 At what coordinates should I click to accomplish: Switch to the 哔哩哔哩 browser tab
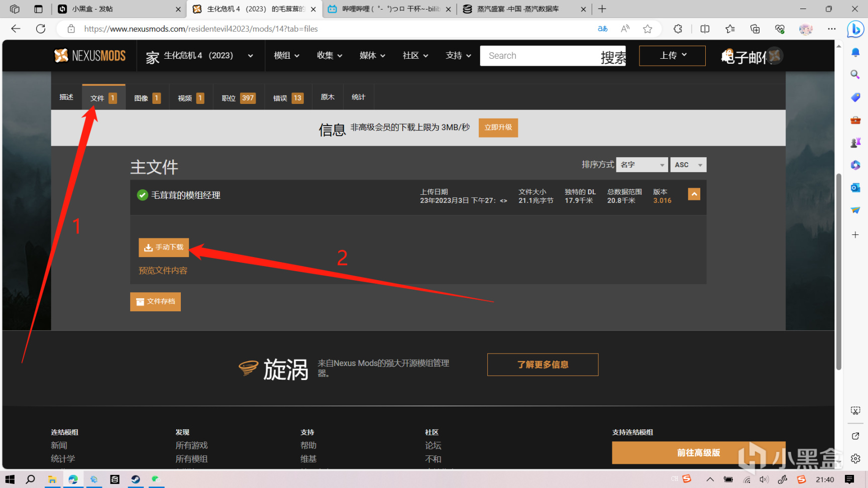click(x=390, y=9)
